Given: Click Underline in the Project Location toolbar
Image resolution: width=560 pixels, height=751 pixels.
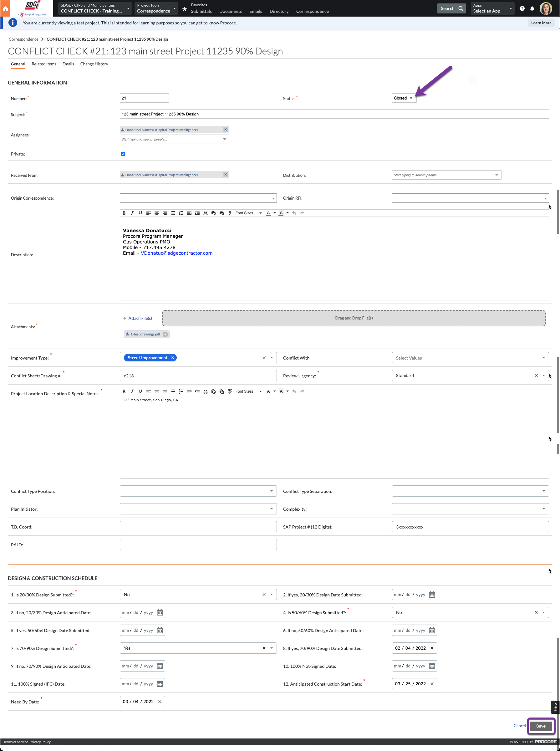Looking at the screenshot, I should pyautogui.click(x=140, y=391).
